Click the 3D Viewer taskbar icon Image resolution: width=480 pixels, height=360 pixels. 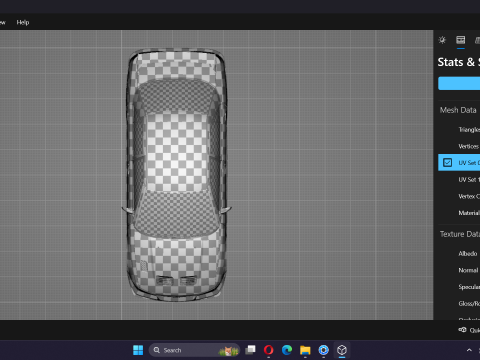(342, 350)
